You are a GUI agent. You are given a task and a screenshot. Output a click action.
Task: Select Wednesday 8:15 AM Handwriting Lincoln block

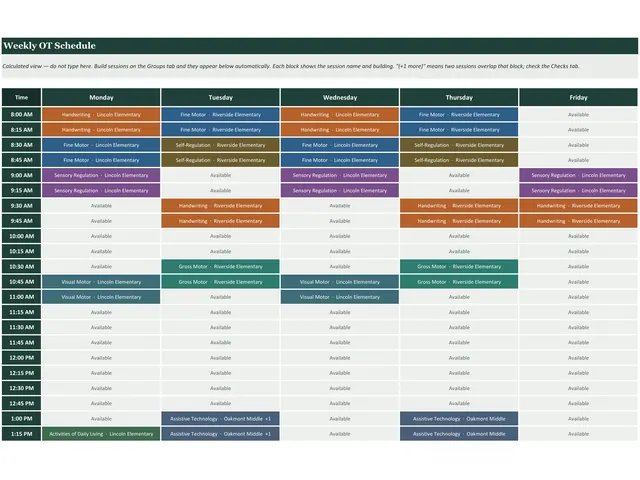pyautogui.click(x=340, y=130)
